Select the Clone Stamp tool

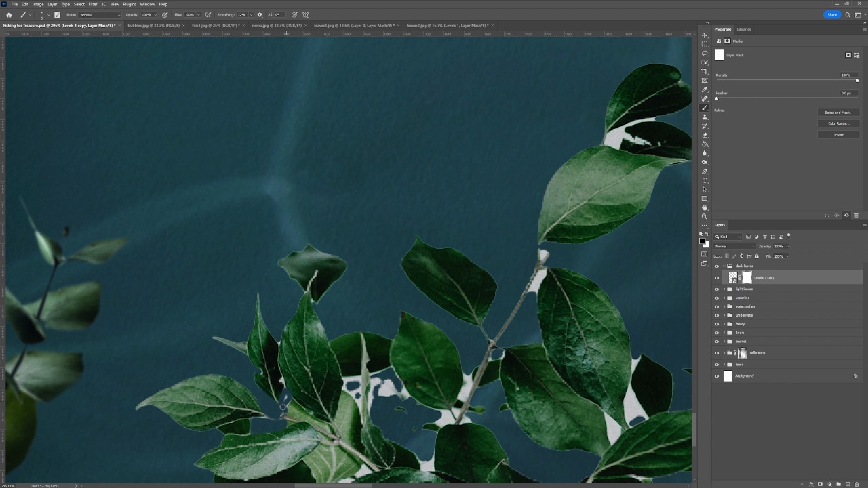click(x=705, y=117)
